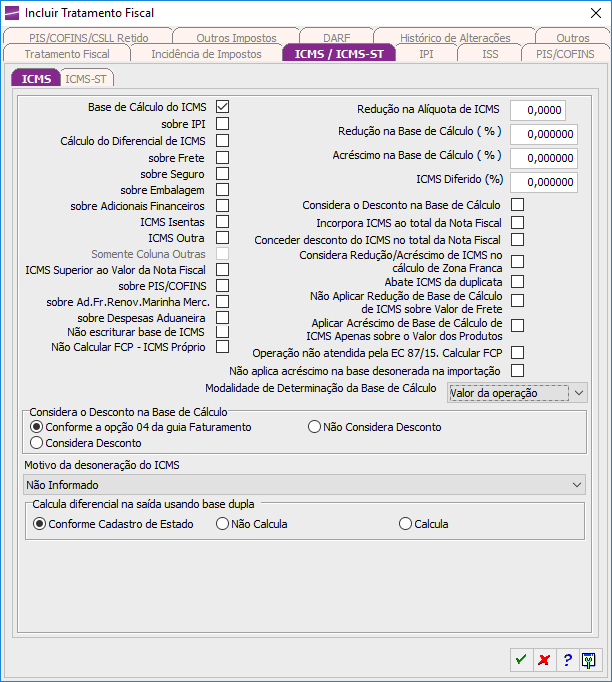Open PIS/COFINS/CSLL Retido tab
612x682 pixels.
[88, 37]
